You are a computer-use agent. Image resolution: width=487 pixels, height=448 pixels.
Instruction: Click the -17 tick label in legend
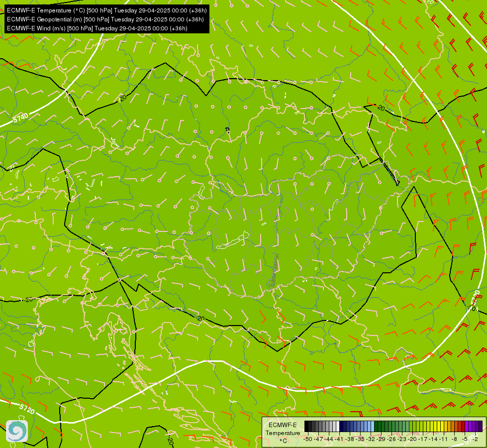click(x=423, y=440)
